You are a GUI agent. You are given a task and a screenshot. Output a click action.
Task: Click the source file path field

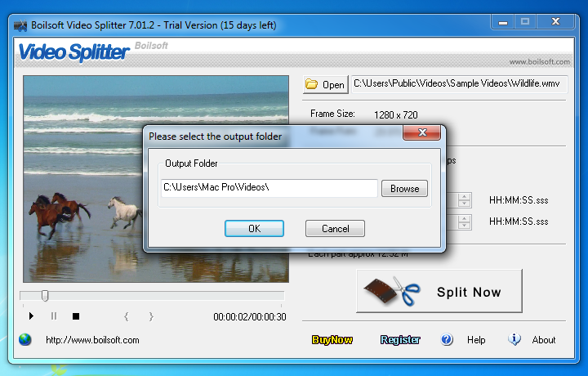tap(459, 84)
